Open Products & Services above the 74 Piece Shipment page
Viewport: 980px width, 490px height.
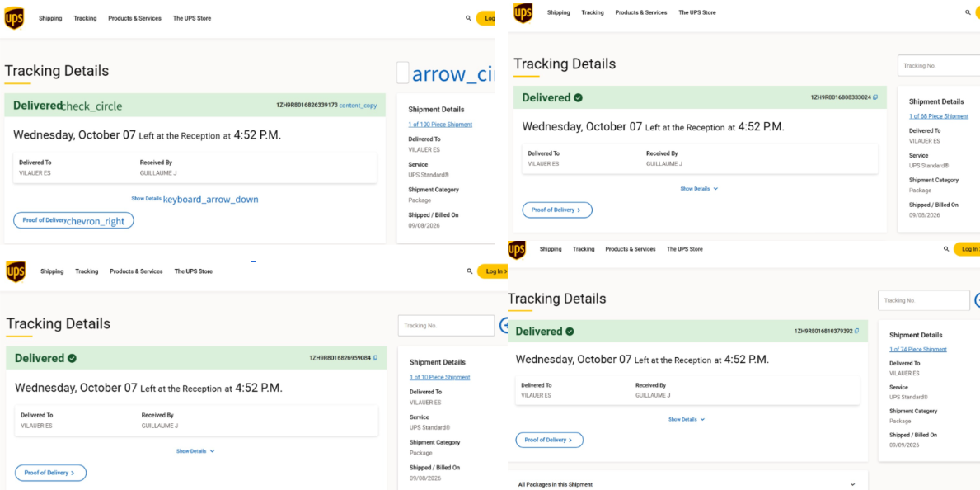631,249
